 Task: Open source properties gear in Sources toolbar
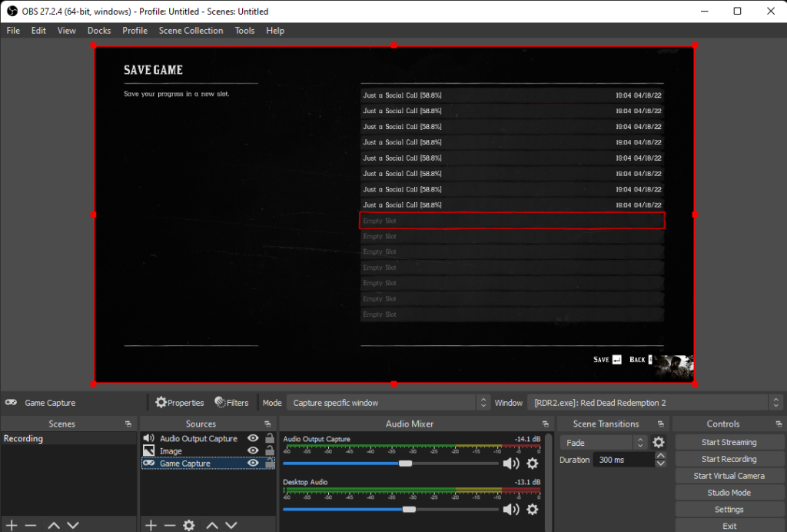pyautogui.click(x=189, y=526)
